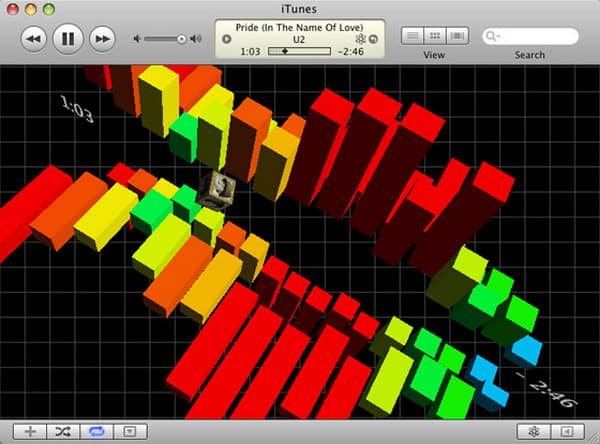Click the song progress bar
600x444 pixels.
point(299,51)
